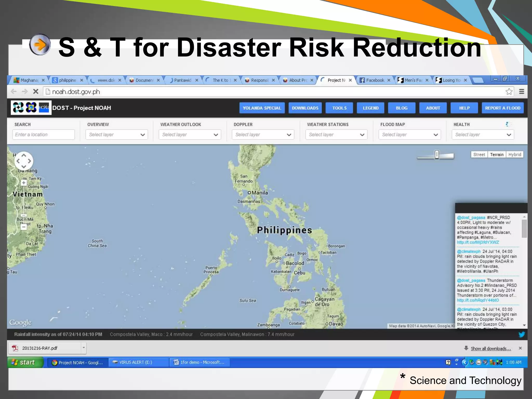Image resolution: width=532 pixels, height=399 pixels.
Task: Click the feed scroll down arrow
Action: click(x=524, y=325)
